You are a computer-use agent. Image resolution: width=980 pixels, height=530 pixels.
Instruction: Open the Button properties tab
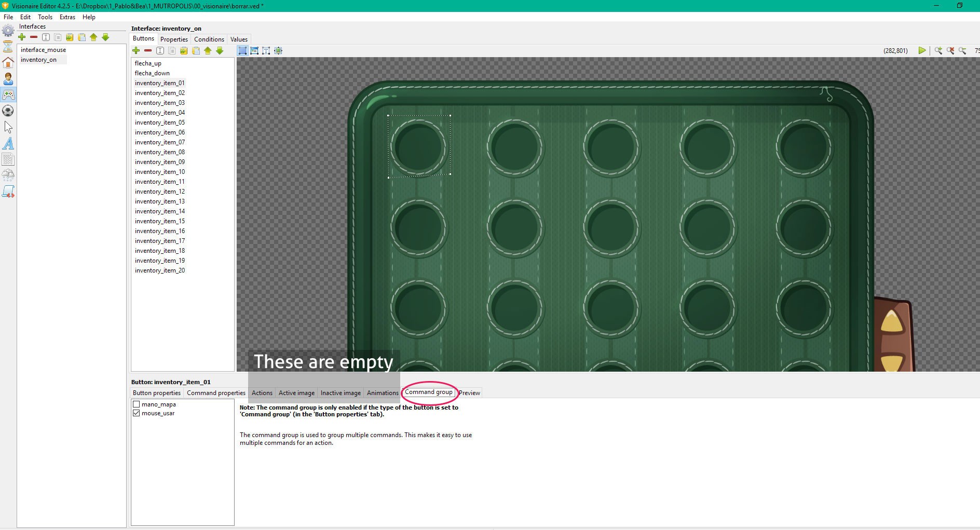[157, 393]
